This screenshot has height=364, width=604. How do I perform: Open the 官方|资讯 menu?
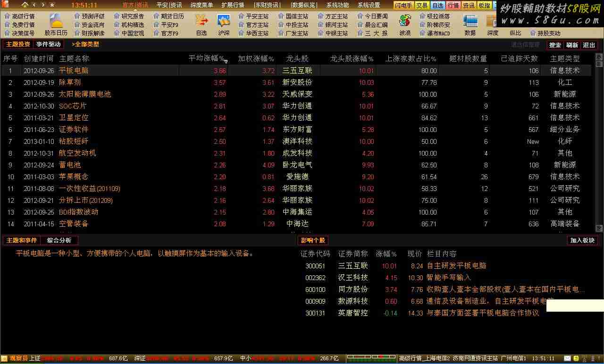point(135,5)
